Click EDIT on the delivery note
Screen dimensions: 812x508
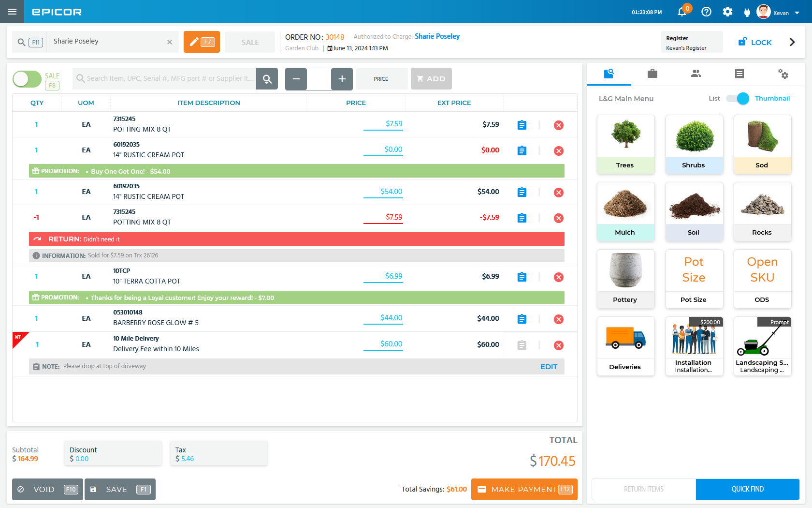point(548,367)
